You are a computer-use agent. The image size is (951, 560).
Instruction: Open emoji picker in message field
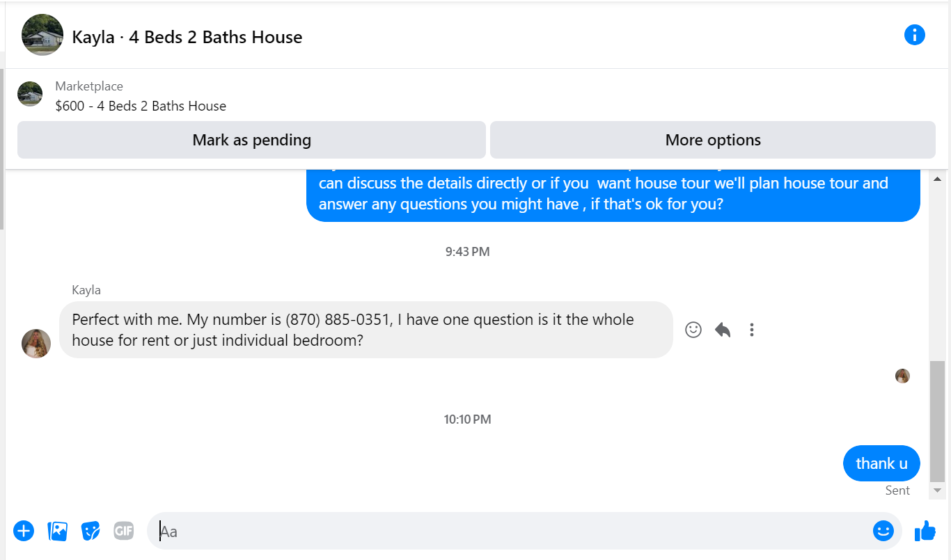click(x=883, y=531)
